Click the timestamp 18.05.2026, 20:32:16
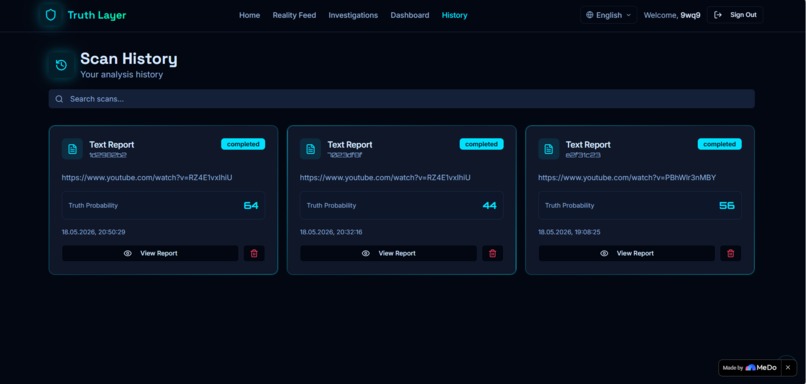The image size is (806, 384). coord(331,232)
